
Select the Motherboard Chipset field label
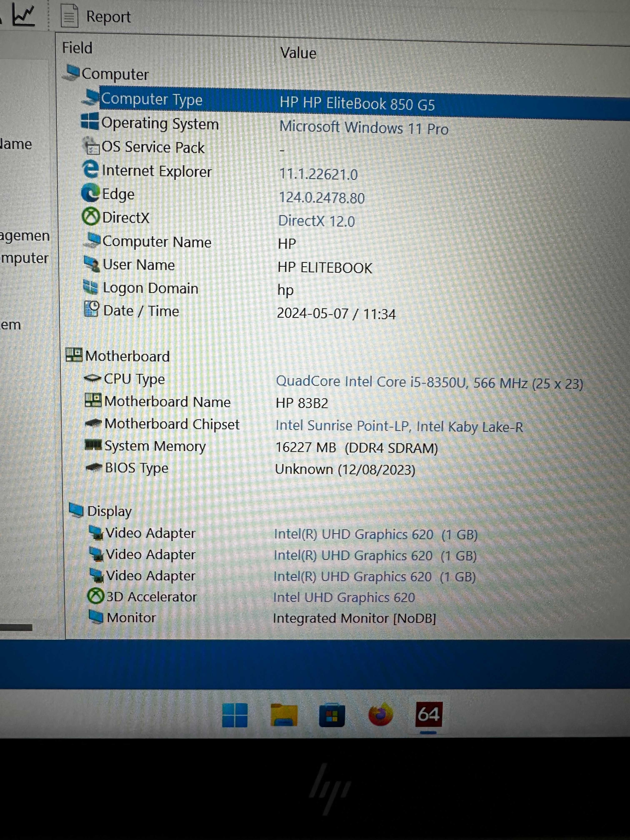coord(172,424)
